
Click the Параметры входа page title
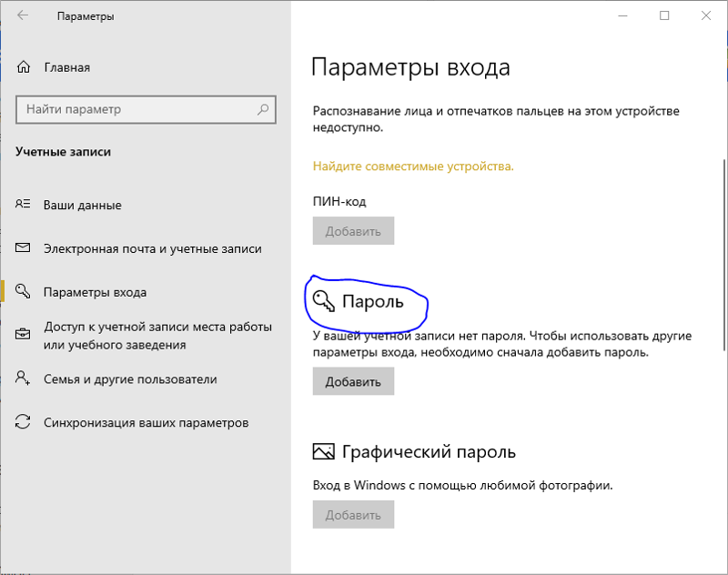point(411,67)
